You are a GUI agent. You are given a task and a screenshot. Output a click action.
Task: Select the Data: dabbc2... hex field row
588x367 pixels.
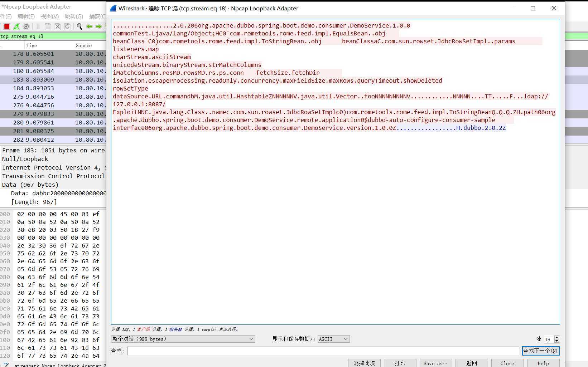53,193
